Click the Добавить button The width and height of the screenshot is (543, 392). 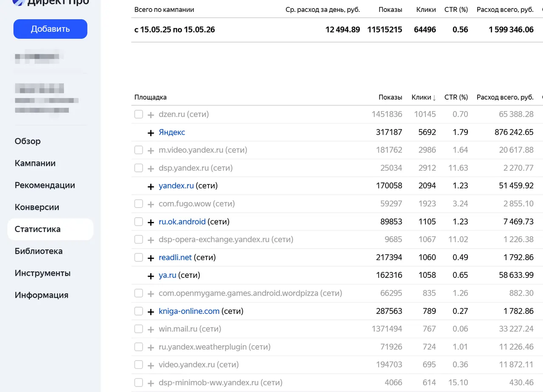pos(50,29)
